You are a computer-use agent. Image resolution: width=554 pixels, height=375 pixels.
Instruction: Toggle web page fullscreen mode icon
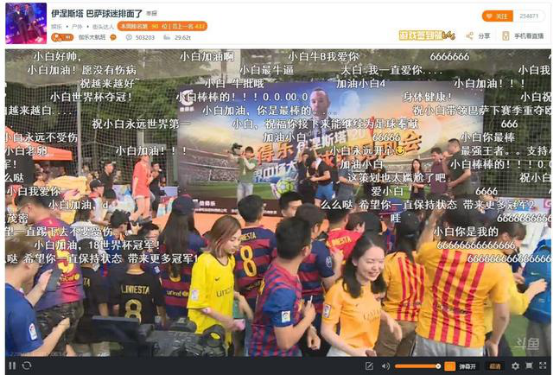click(529, 366)
